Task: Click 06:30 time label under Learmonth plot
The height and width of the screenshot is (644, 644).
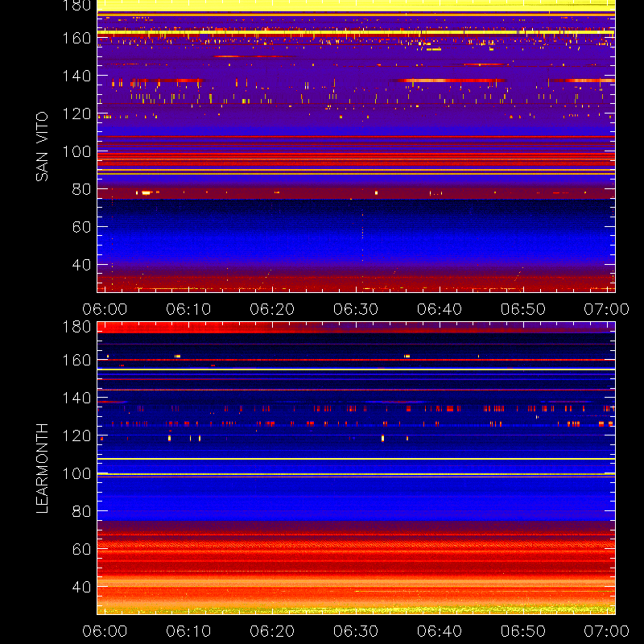Action: 356,631
